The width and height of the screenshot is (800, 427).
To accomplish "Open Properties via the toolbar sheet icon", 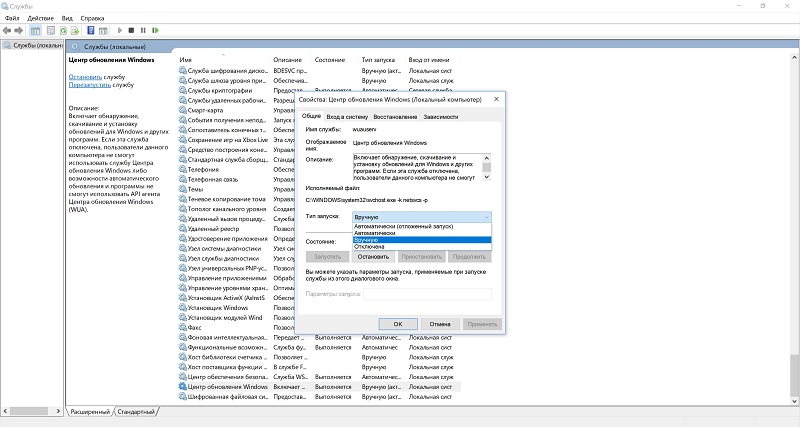I will pos(51,31).
